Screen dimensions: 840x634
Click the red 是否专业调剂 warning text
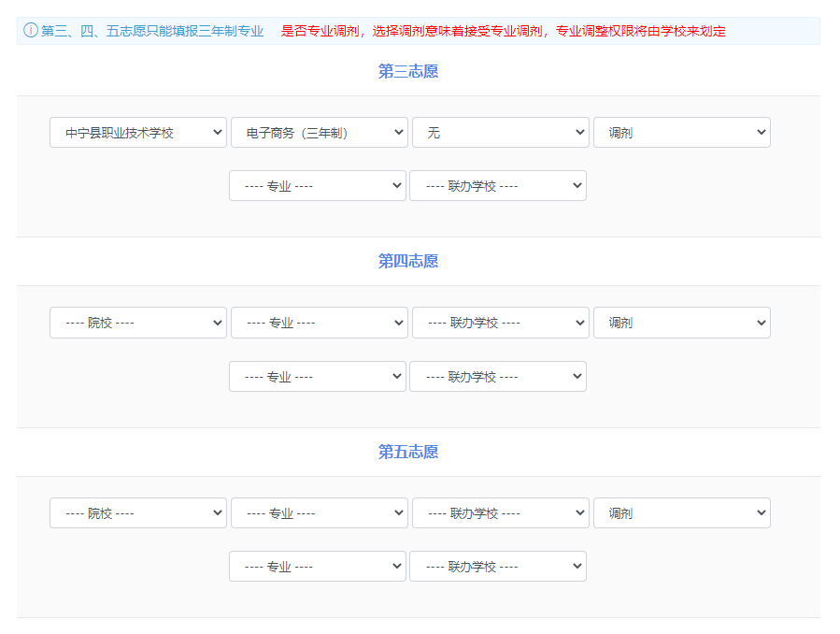coord(503,31)
